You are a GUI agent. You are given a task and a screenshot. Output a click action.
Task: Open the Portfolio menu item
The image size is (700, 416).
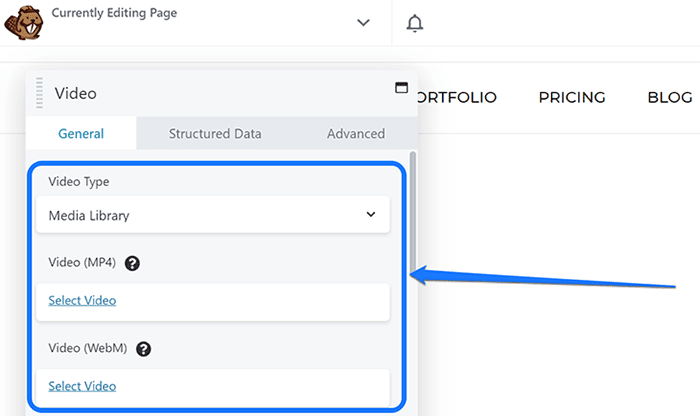455,97
